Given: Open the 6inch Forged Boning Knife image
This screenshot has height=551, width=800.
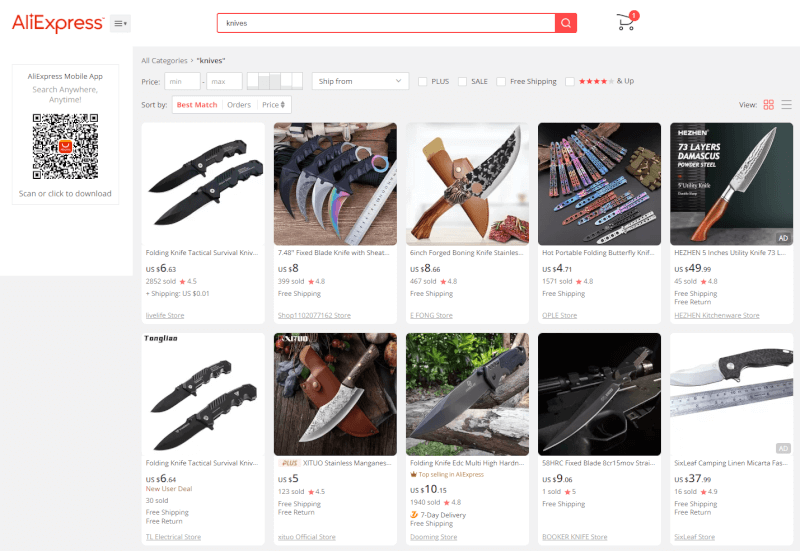Looking at the screenshot, I should [467, 184].
